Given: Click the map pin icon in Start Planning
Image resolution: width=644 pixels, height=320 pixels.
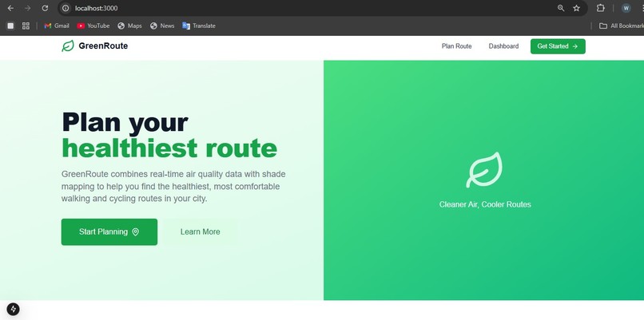Looking at the screenshot, I should [x=136, y=231].
